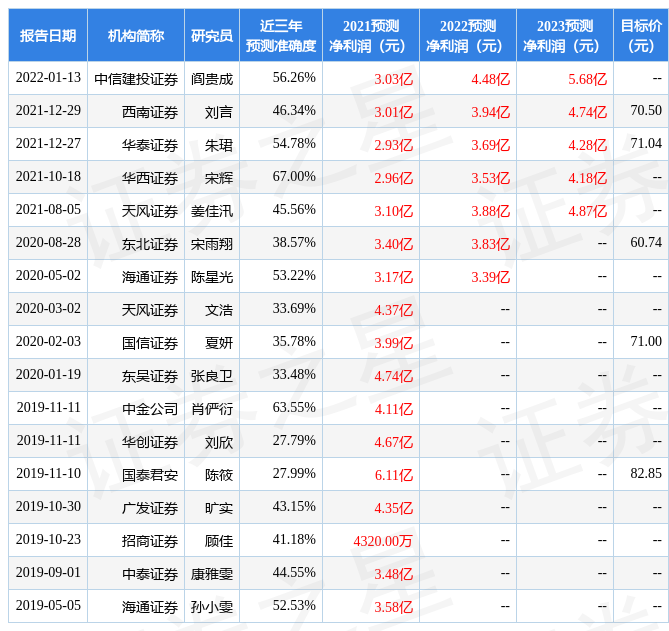Click the 研究员 column header
This screenshot has height=631, width=669.
coord(212,35)
